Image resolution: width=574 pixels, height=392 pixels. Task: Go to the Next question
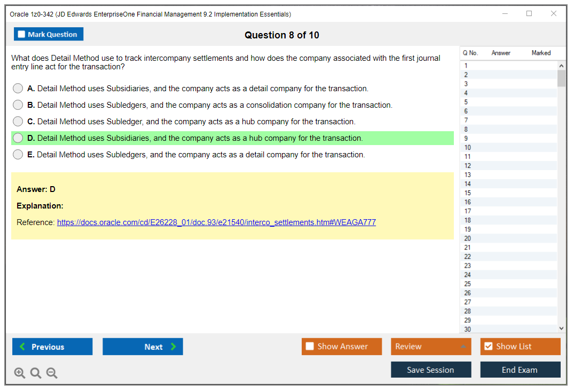(x=143, y=347)
